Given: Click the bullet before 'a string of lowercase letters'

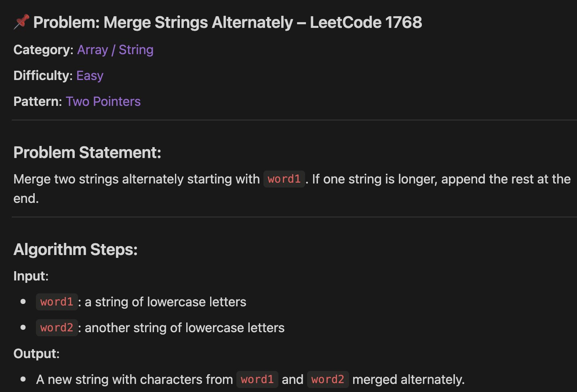Looking at the screenshot, I should click(x=23, y=302).
